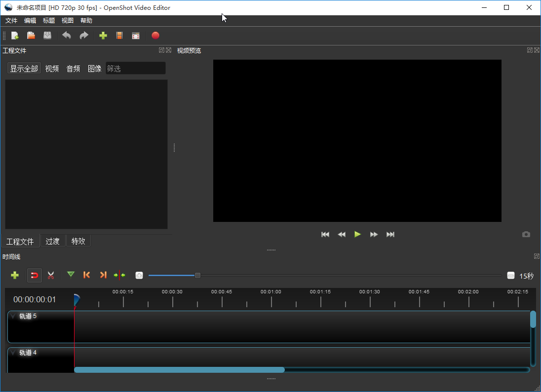Image resolution: width=541 pixels, height=392 pixels.
Task: Undo the last action
Action: point(66,36)
